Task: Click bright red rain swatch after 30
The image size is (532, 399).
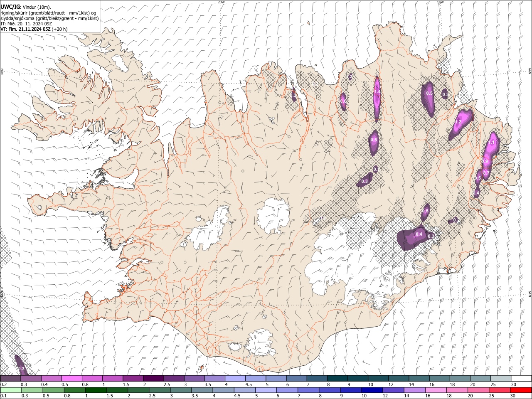Action: [x=521, y=390]
